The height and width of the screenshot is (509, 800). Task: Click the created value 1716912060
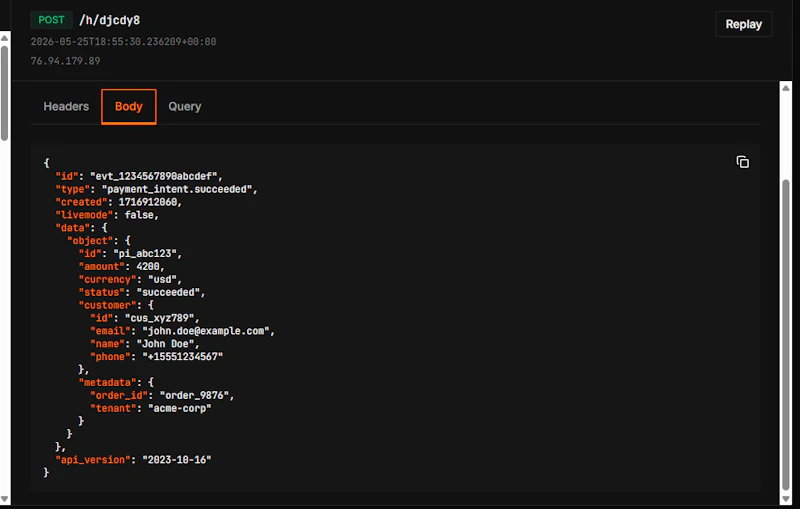coord(150,202)
